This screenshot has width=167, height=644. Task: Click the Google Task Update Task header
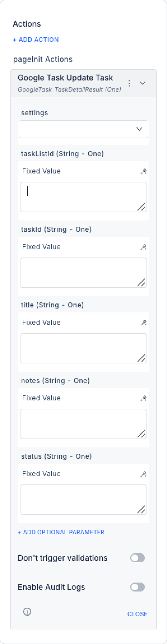[65, 78]
